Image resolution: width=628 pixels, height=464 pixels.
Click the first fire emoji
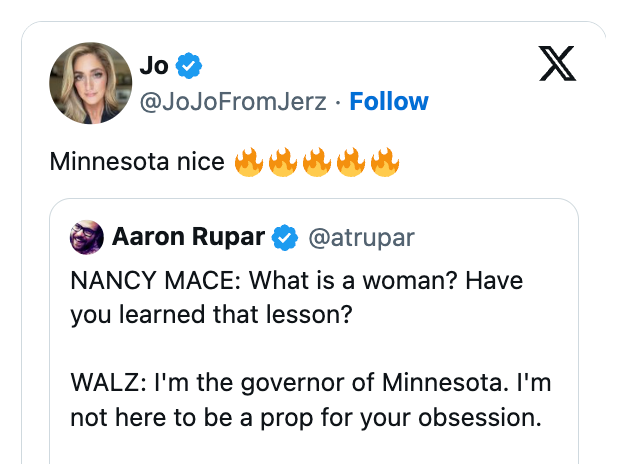[x=249, y=161]
